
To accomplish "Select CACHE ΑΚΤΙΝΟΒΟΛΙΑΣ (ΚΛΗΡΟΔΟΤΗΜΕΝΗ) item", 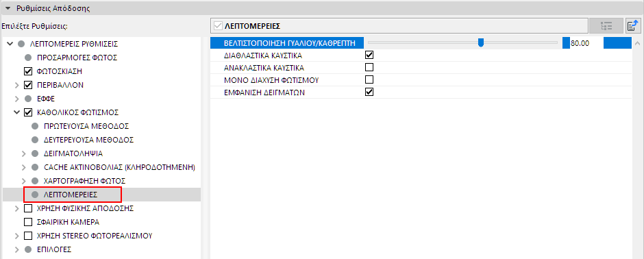I will pos(119,167).
